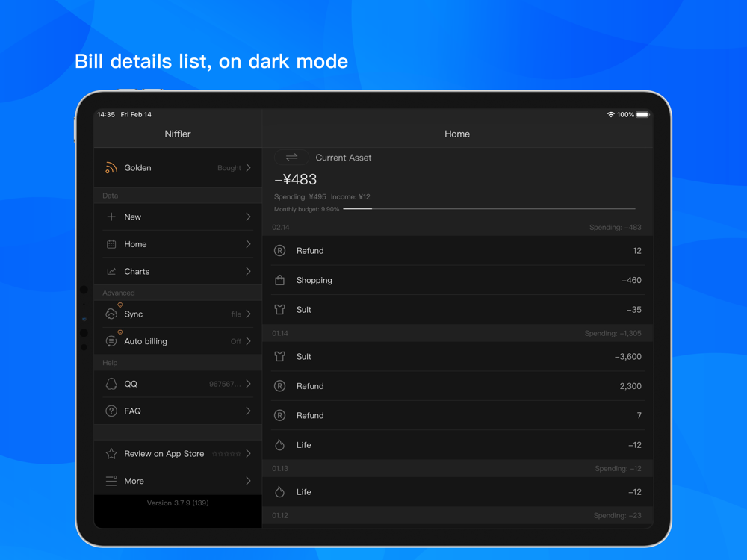
Task: Click the Sync file value
Action: [236, 314]
